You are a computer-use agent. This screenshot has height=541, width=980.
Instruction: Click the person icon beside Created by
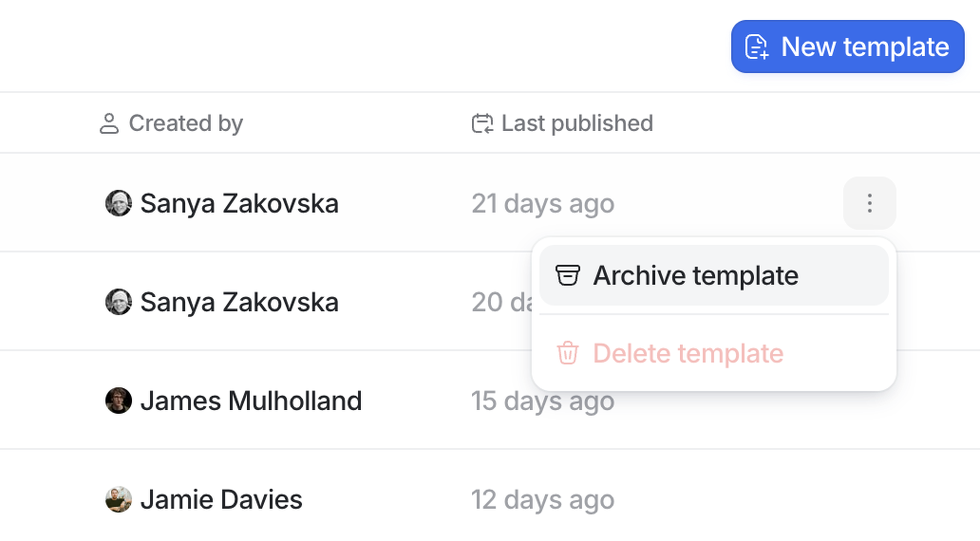pyautogui.click(x=109, y=123)
